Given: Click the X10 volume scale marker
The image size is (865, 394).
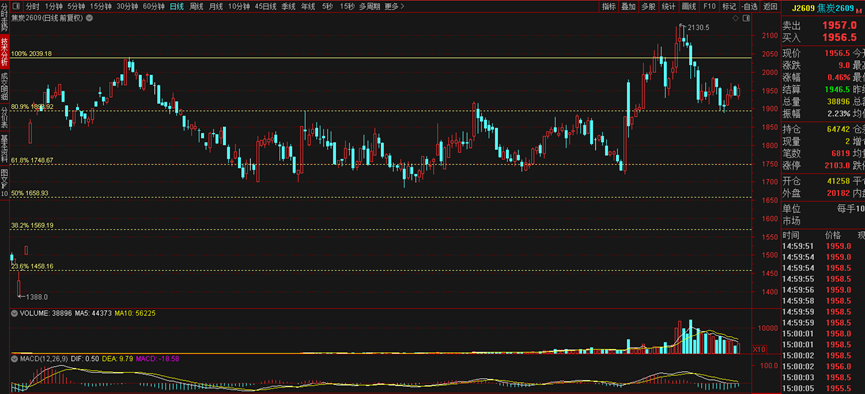Looking at the screenshot, I should pyautogui.click(x=759, y=349).
